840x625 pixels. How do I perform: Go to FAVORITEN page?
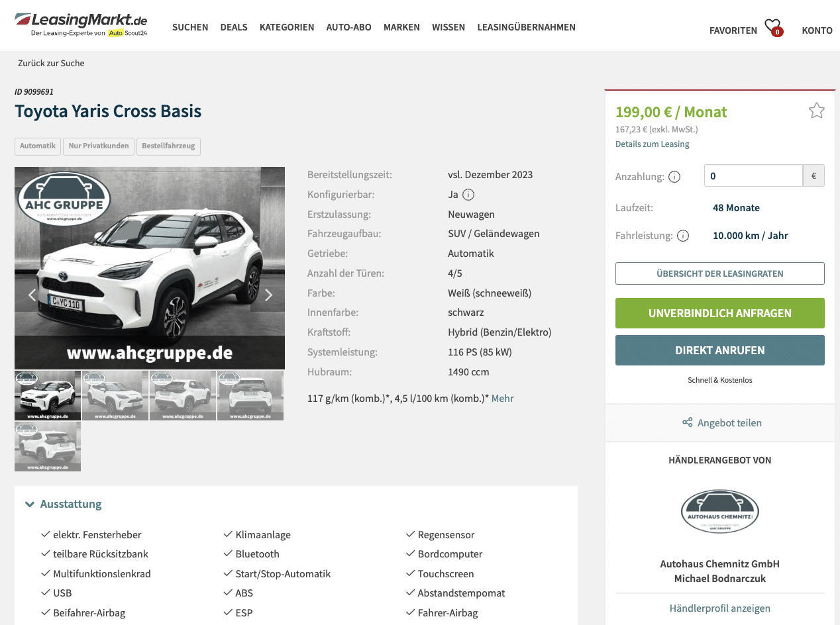(733, 30)
